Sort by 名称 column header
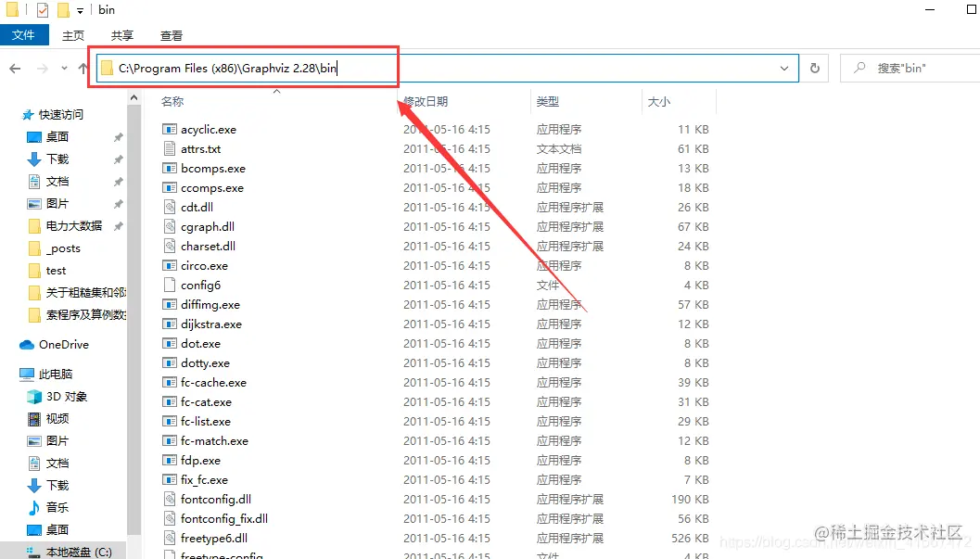 (x=172, y=101)
